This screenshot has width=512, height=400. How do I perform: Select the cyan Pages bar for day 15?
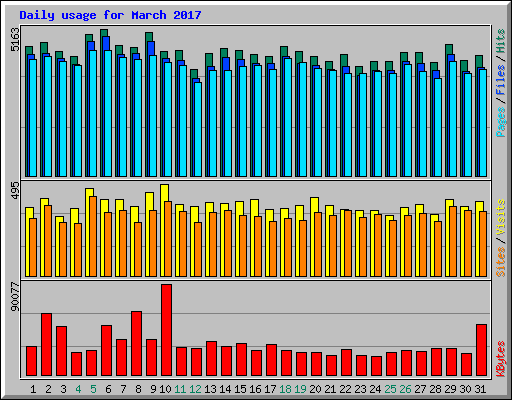pyautogui.click(x=243, y=121)
